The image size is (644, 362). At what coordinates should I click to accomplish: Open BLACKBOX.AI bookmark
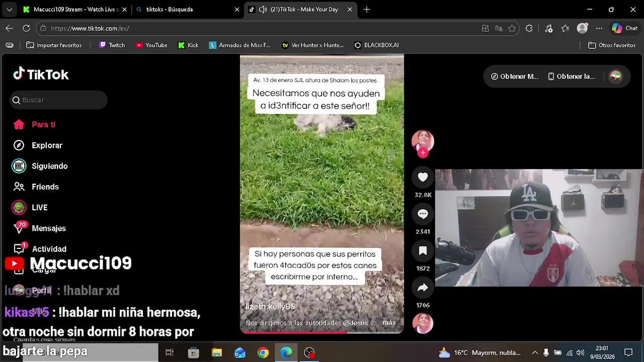[x=376, y=45]
